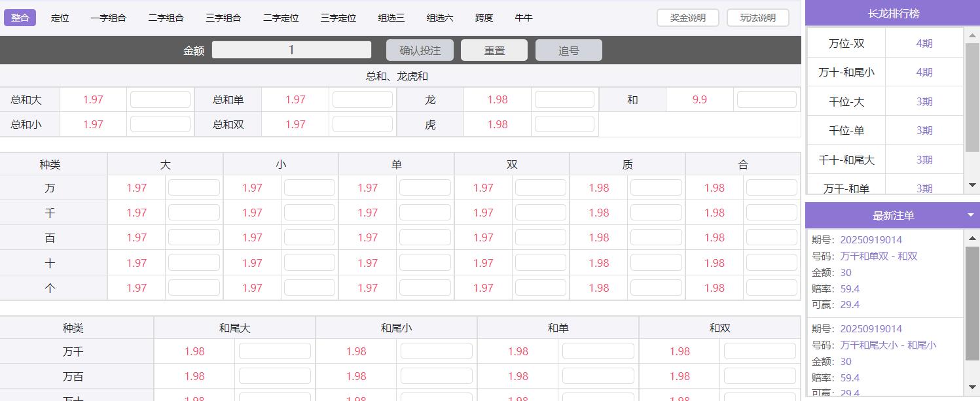Click the 万千和单双 - 和双 bet link
This screenshot has width=980, height=401.
point(877,258)
